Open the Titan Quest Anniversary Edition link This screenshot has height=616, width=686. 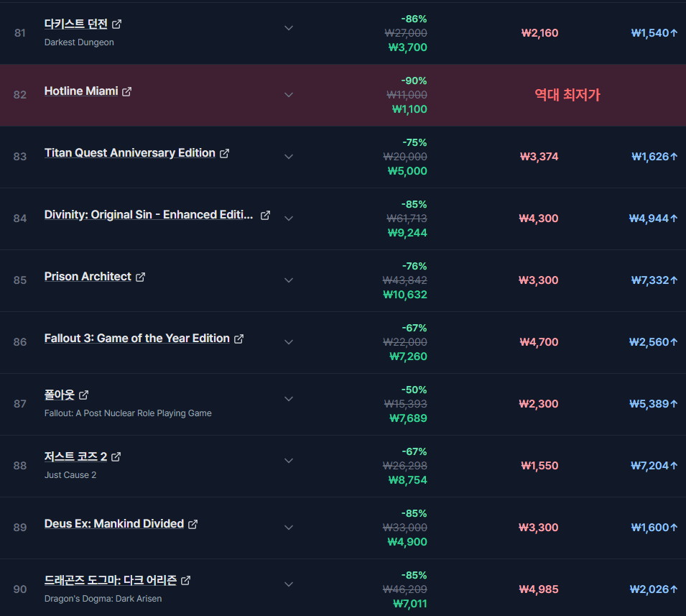coord(130,153)
